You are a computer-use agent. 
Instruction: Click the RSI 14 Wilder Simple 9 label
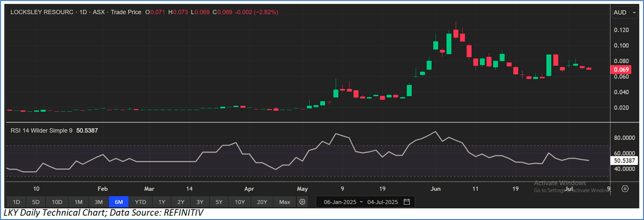click(x=42, y=130)
